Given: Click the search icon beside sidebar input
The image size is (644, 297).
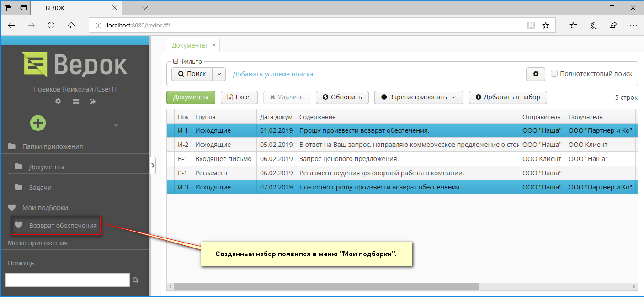Looking at the screenshot, I should [135, 280].
